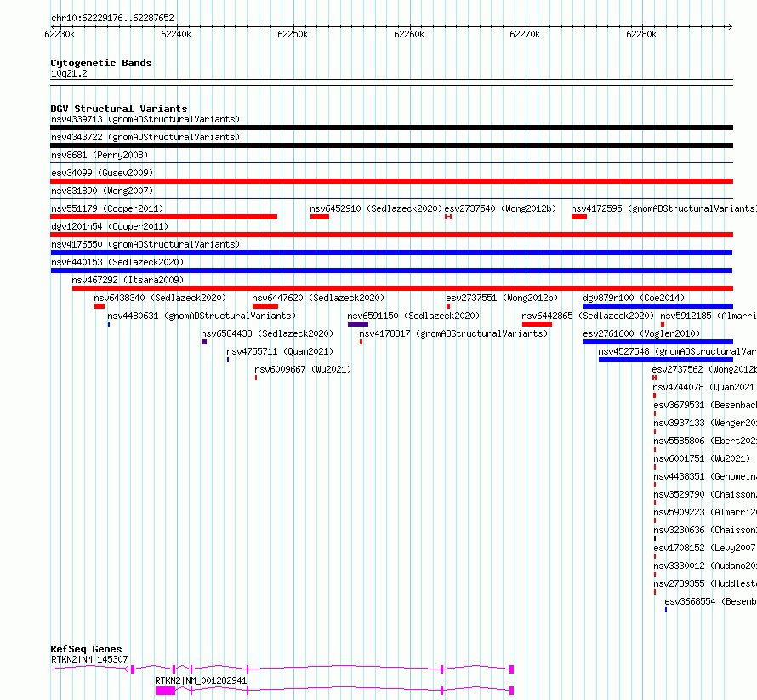This screenshot has width=757, height=700.
Task: Click nsv4755711 (Quan2021) label
Action: point(280,351)
